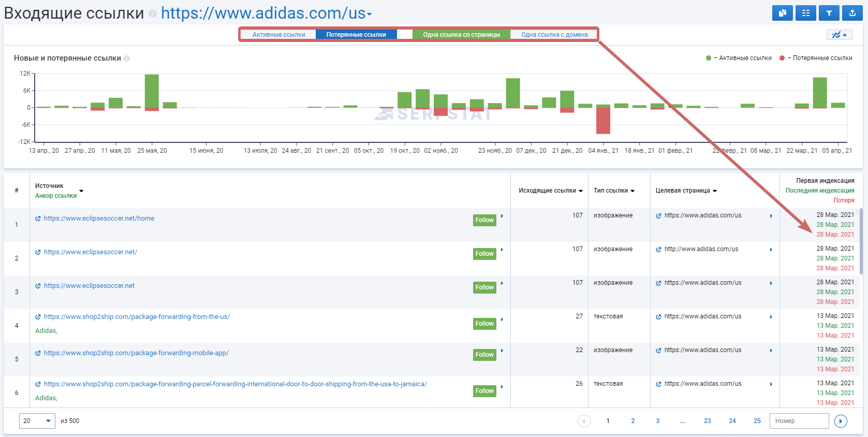Open the Исходящие ссылки column sort dropdown

tap(581, 191)
